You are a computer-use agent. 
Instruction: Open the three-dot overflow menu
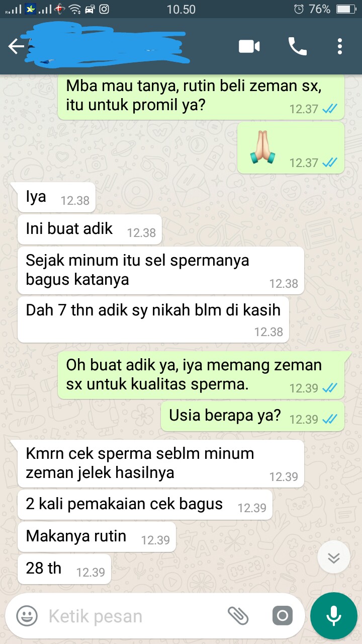point(340,47)
